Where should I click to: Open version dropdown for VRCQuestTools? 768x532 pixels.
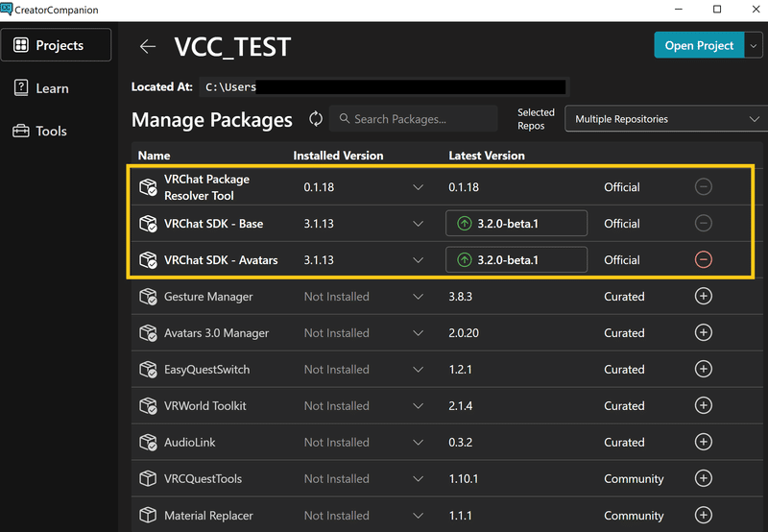[x=418, y=478]
